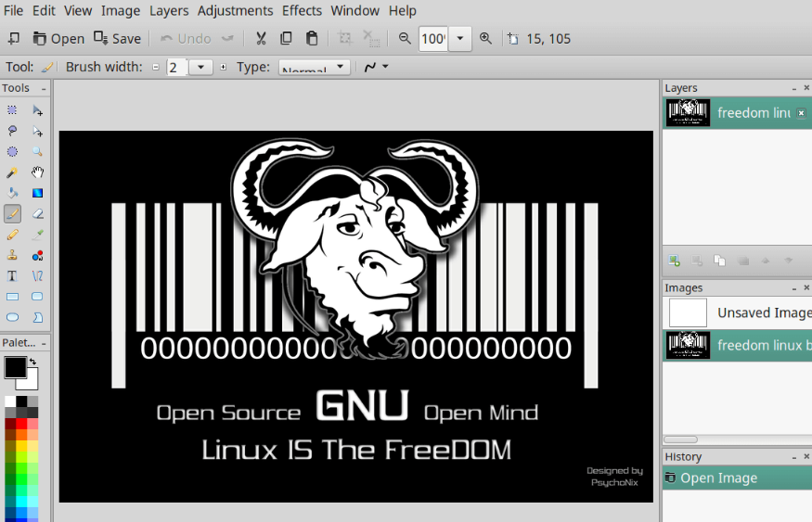Select the Move Selected tool
This screenshot has height=522, width=812.
click(37, 110)
